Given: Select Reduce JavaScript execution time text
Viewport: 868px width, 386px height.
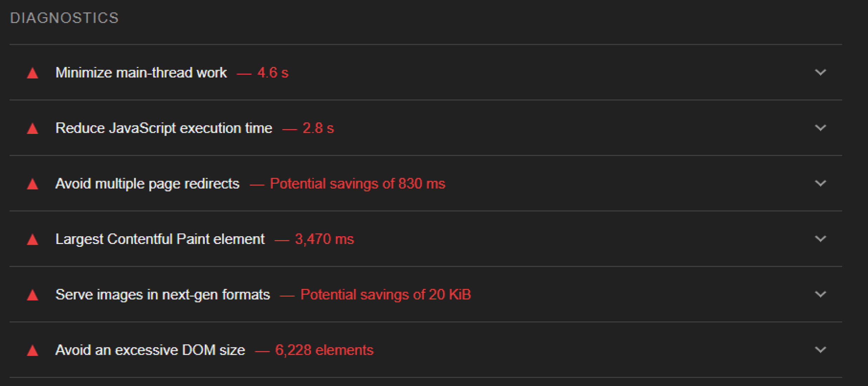Looking at the screenshot, I should click(x=164, y=128).
